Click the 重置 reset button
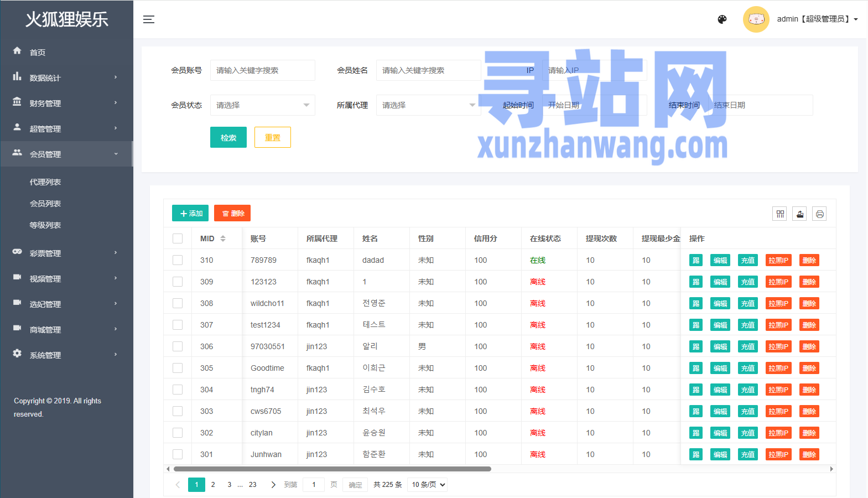 click(x=273, y=137)
